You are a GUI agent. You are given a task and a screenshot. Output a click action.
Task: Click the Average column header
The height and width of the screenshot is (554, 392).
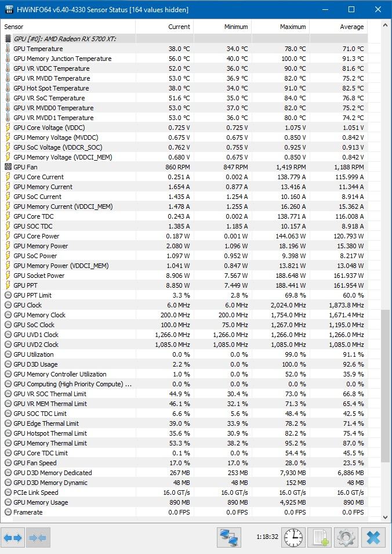coord(338,27)
